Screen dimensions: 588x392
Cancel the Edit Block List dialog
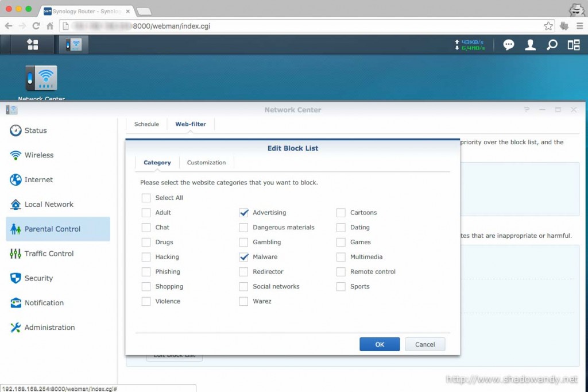(x=425, y=344)
